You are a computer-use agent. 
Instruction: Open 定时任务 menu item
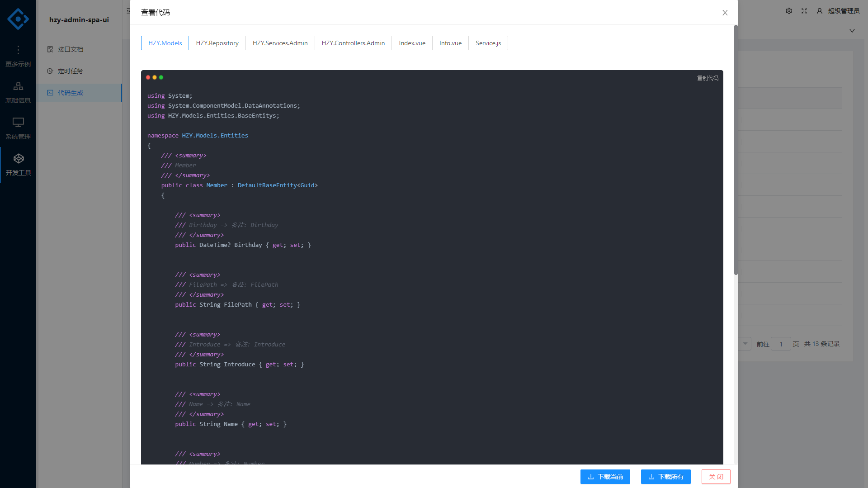[71, 71]
